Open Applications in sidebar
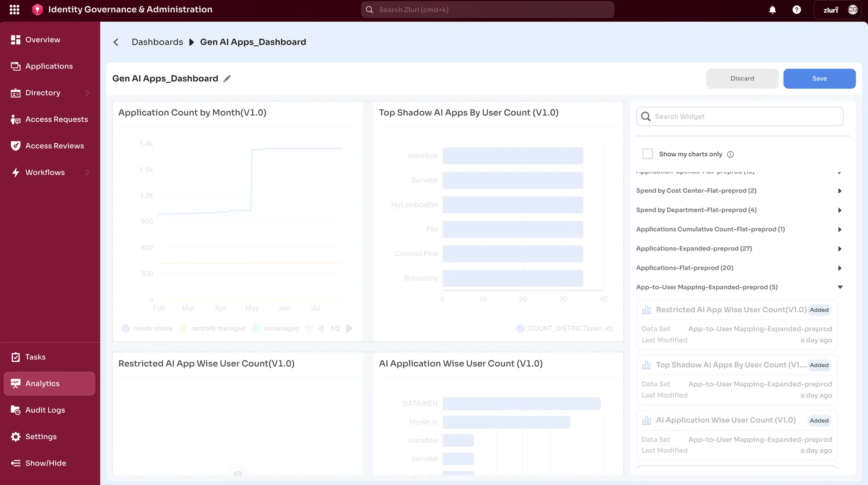The image size is (868, 485). pos(50,67)
